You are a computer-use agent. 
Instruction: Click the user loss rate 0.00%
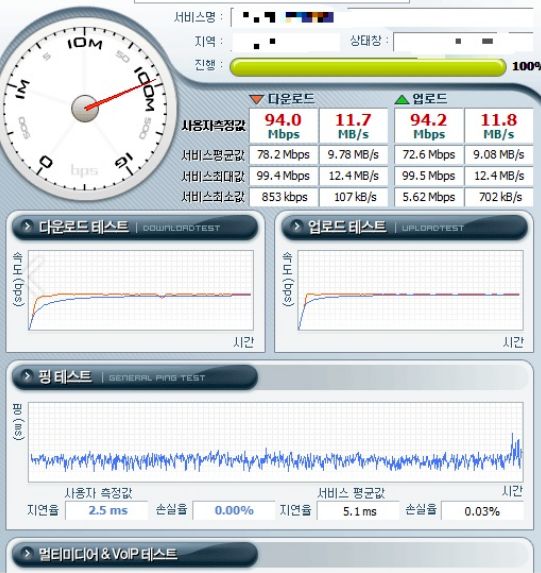[234, 510]
